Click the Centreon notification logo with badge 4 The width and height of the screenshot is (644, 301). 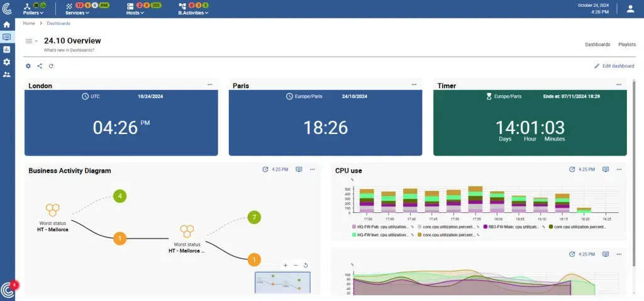click(x=8, y=290)
